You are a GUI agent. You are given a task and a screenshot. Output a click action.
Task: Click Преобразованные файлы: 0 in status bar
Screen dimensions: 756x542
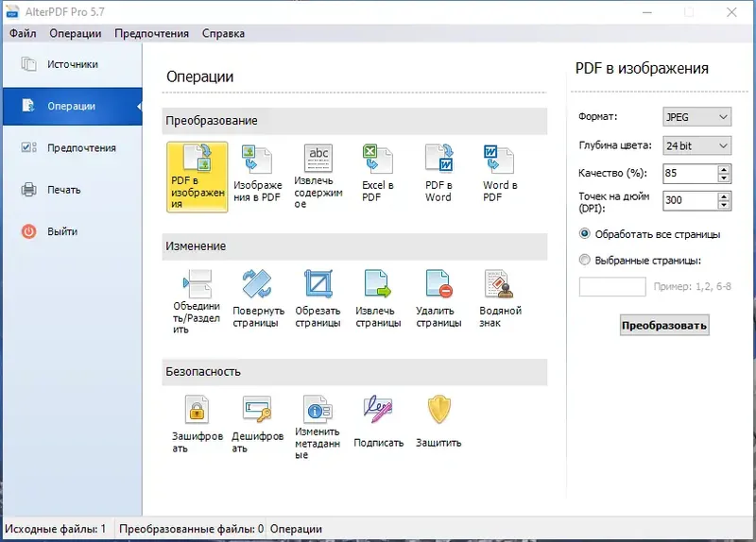click(191, 529)
